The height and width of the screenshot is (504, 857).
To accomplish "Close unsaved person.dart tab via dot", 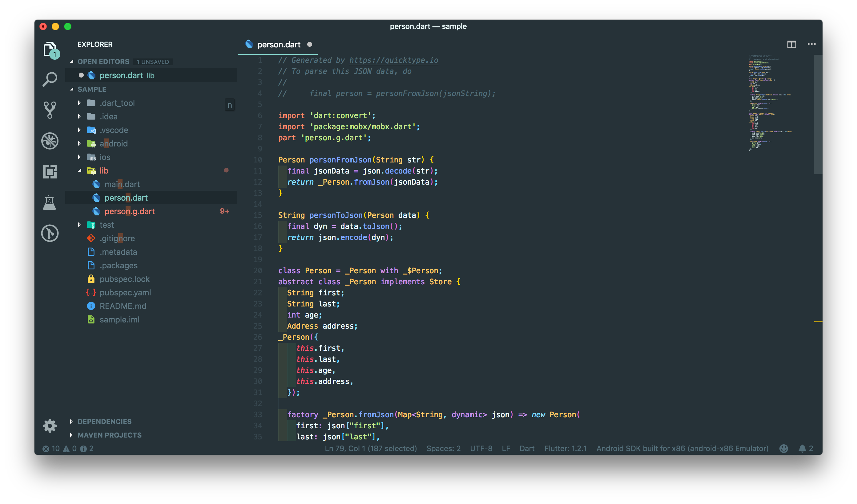I will click(309, 44).
